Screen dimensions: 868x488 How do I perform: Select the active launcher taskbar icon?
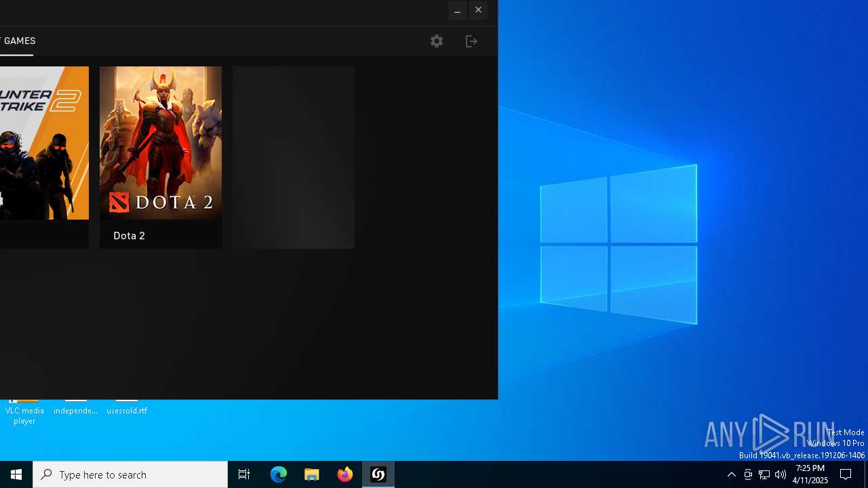click(x=378, y=474)
